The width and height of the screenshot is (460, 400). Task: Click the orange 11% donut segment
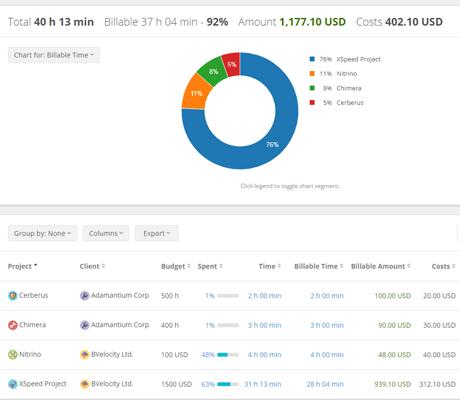click(197, 93)
